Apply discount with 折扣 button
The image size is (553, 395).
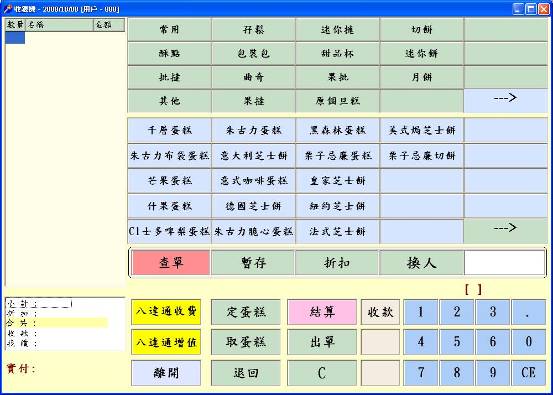point(337,263)
